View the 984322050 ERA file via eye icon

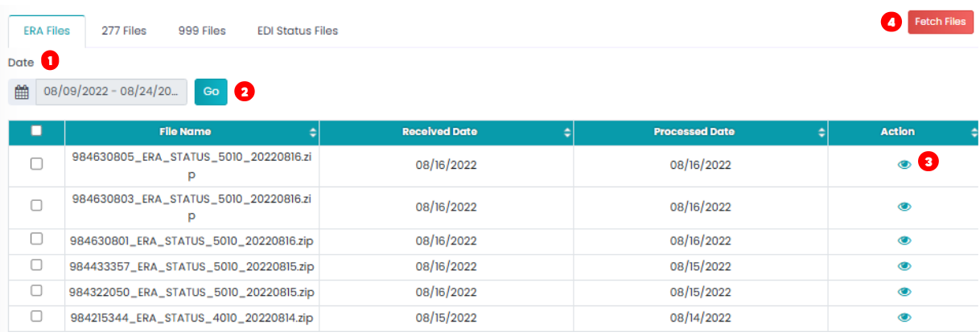click(904, 292)
